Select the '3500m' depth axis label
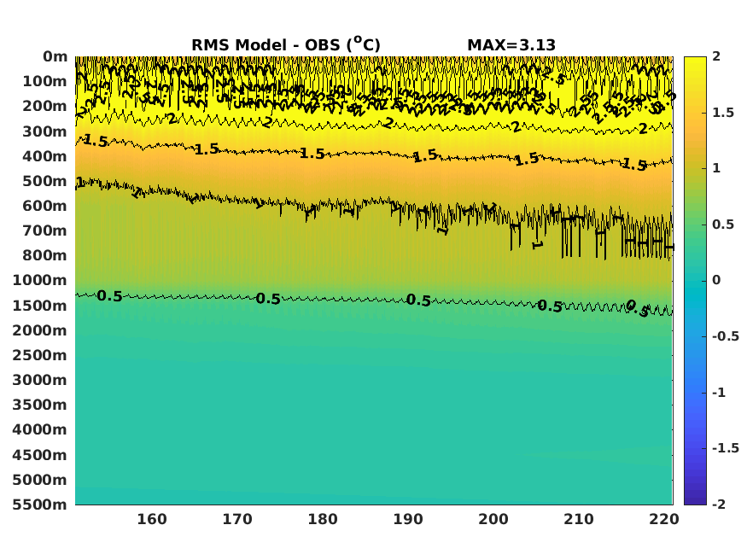747x560 pixels. (x=40, y=405)
